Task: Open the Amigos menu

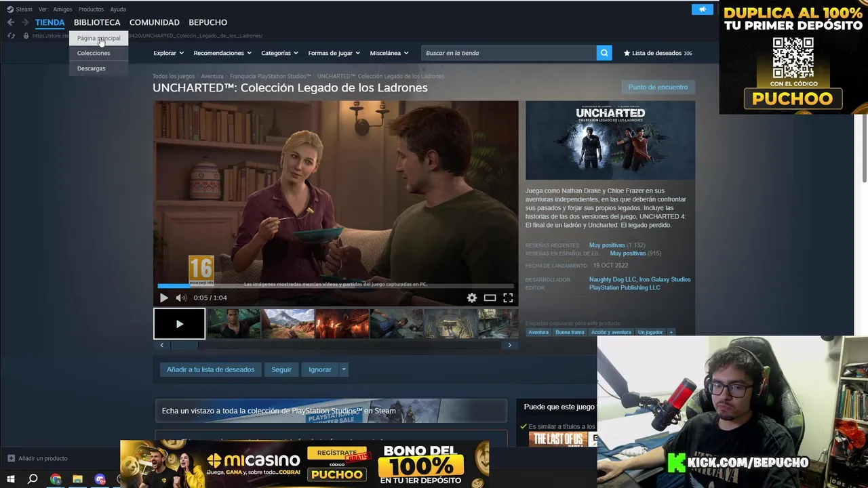Action: coord(62,9)
